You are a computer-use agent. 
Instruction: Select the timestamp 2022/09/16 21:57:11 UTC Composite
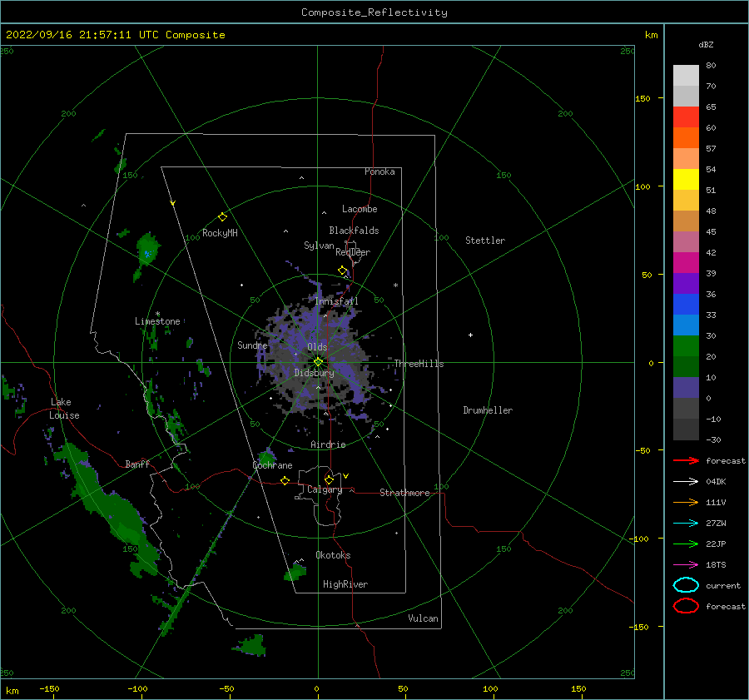(x=115, y=35)
